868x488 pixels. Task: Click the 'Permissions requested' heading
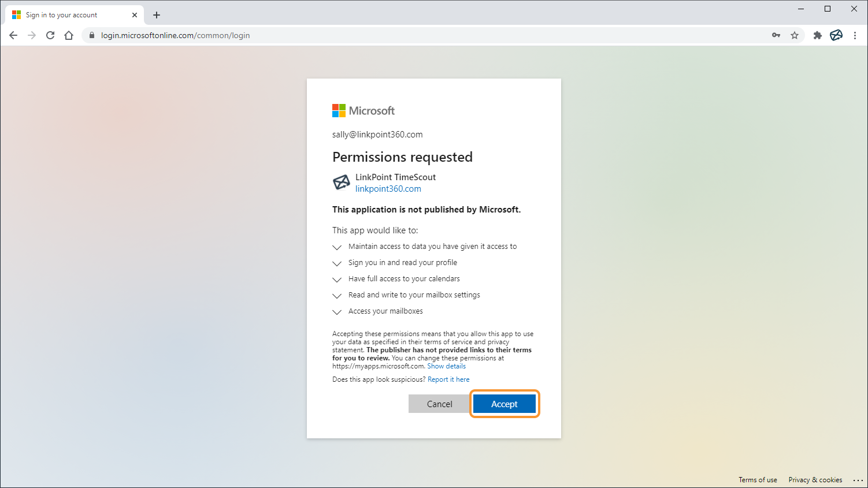[x=402, y=157]
